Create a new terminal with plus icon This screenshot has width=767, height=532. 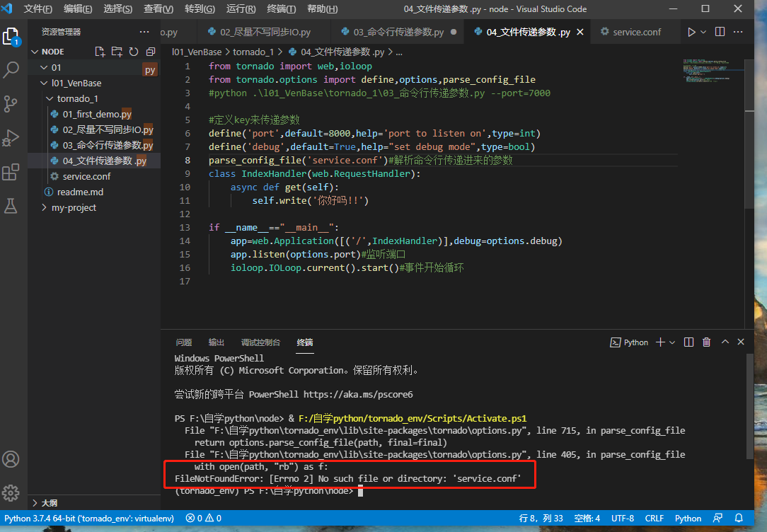pyautogui.click(x=660, y=342)
